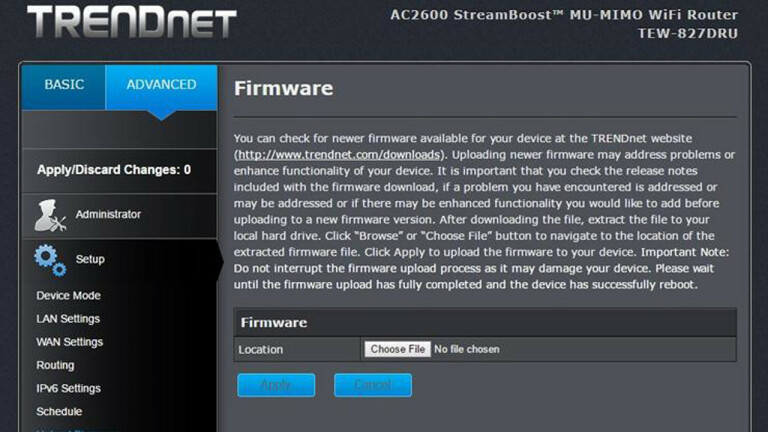
Task: Click the Cancel button
Action: [373, 385]
